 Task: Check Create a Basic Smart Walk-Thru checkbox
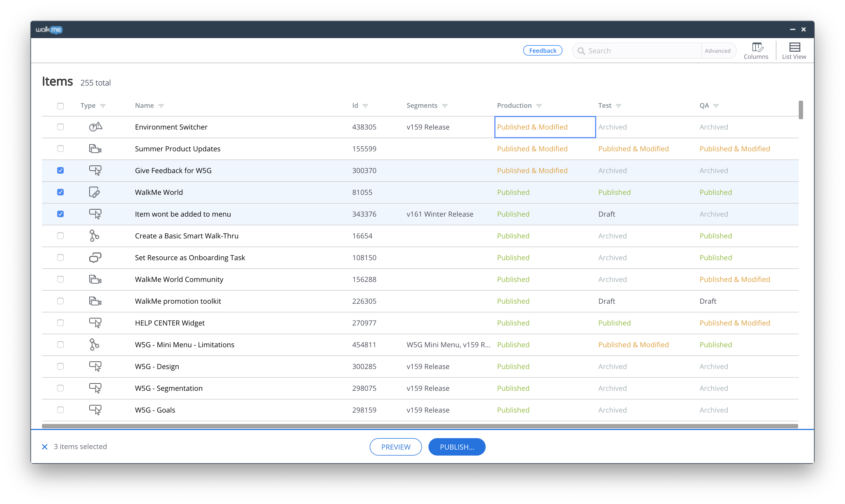60,236
